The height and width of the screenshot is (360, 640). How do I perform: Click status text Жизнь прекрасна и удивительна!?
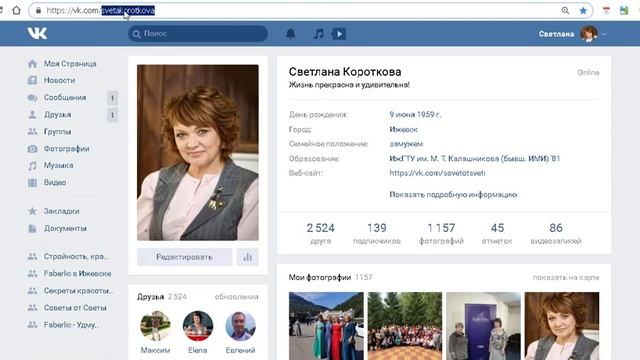click(349, 85)
